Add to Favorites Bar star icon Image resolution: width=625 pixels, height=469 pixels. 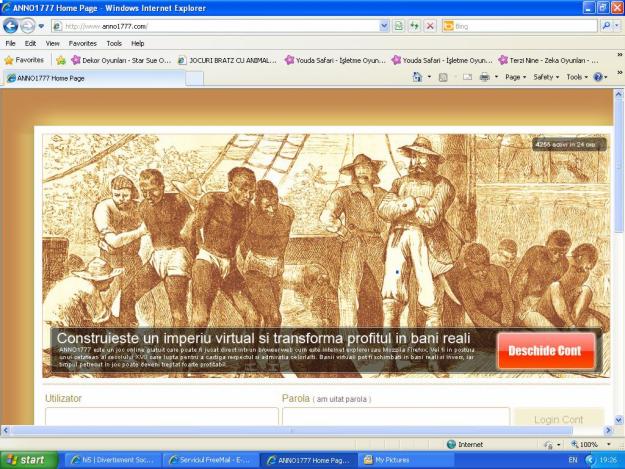coord(61,60)
